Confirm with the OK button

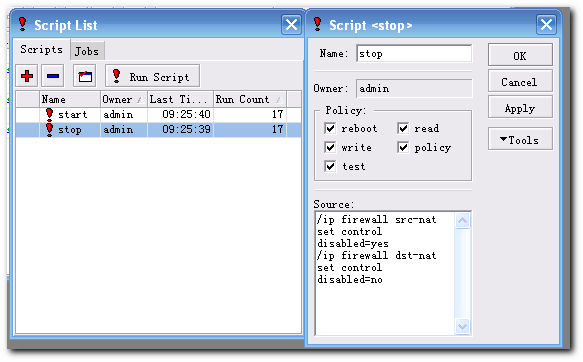(x=520, y=56)
